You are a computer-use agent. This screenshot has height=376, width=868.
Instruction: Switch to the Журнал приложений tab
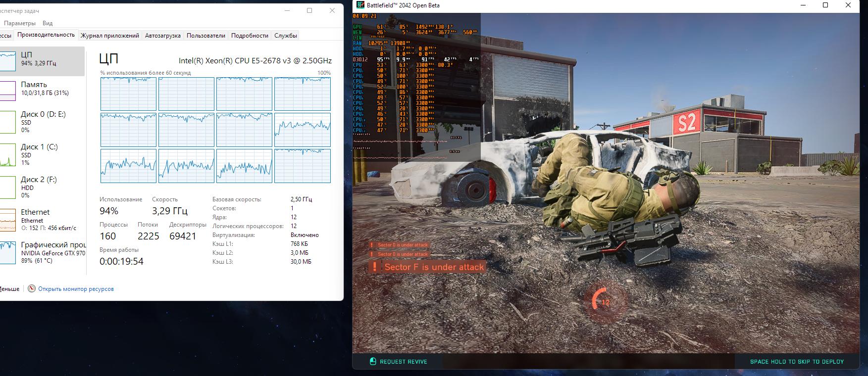coord(110,35)
